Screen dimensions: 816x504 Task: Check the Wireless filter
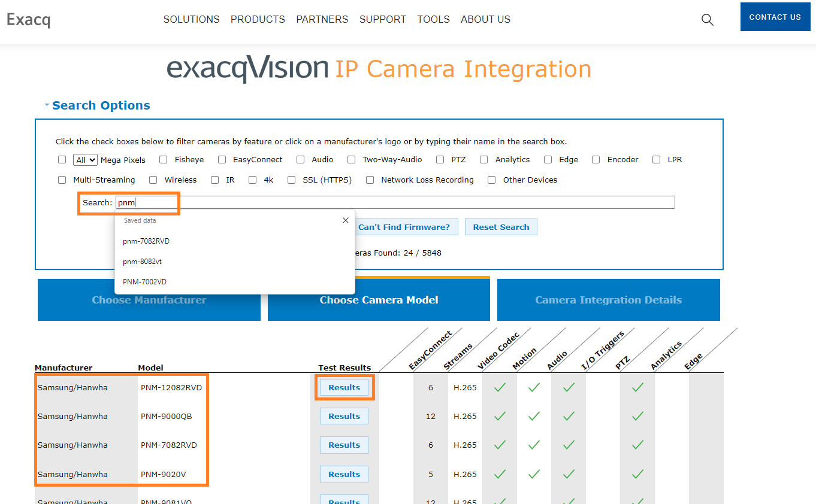153,180
